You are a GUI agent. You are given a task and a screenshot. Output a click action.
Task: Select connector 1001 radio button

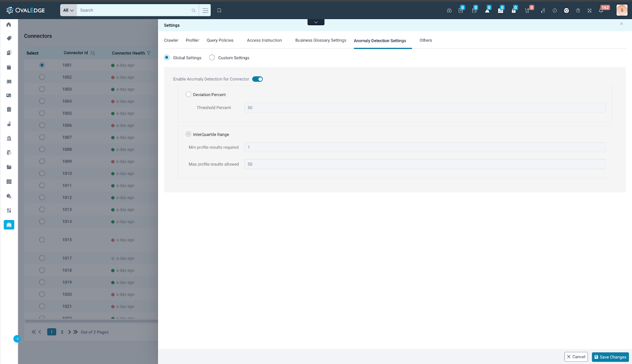pos(42,65)
